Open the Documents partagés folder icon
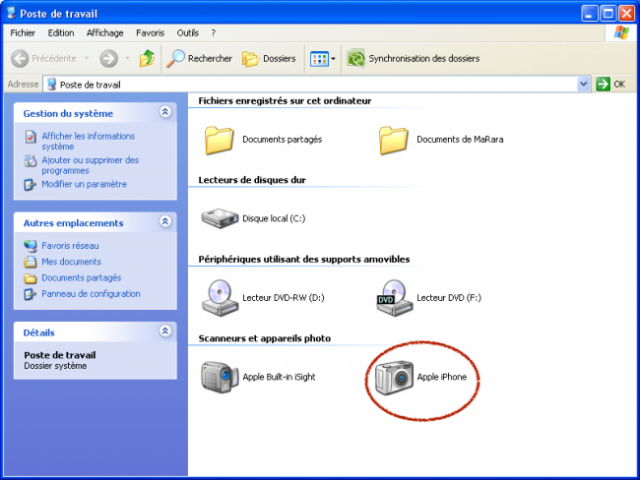 pos(220,139)
